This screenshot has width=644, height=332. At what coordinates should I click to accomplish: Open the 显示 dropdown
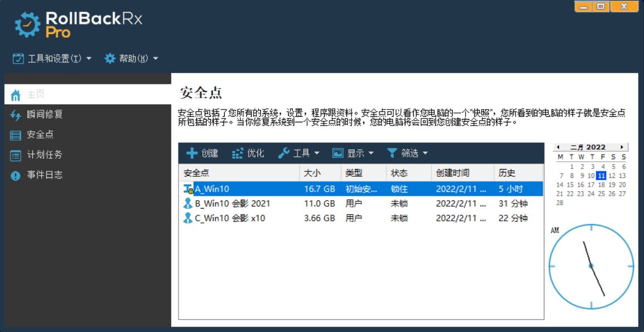(x=353, y=153)
